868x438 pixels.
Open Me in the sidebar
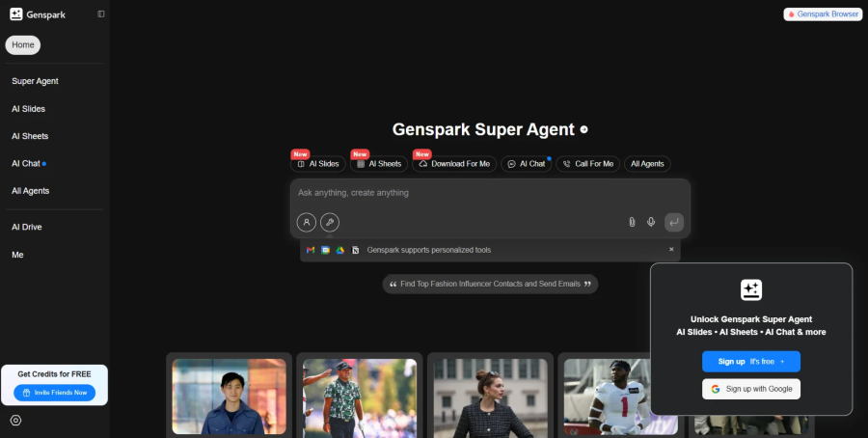coord(17,255)
